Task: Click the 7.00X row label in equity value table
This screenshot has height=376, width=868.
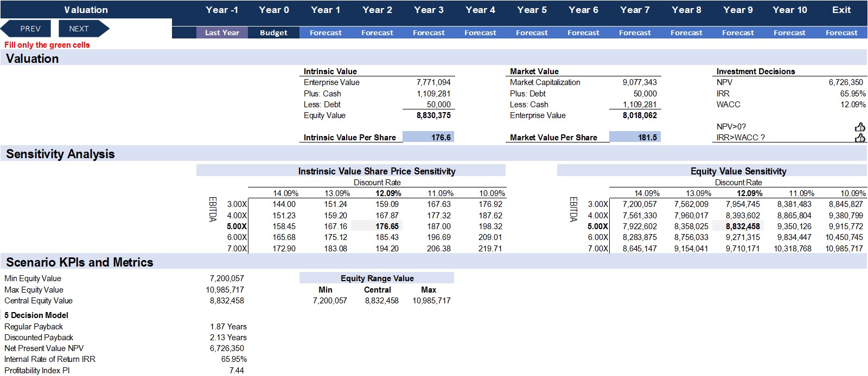Action: [x=598, y=249]
